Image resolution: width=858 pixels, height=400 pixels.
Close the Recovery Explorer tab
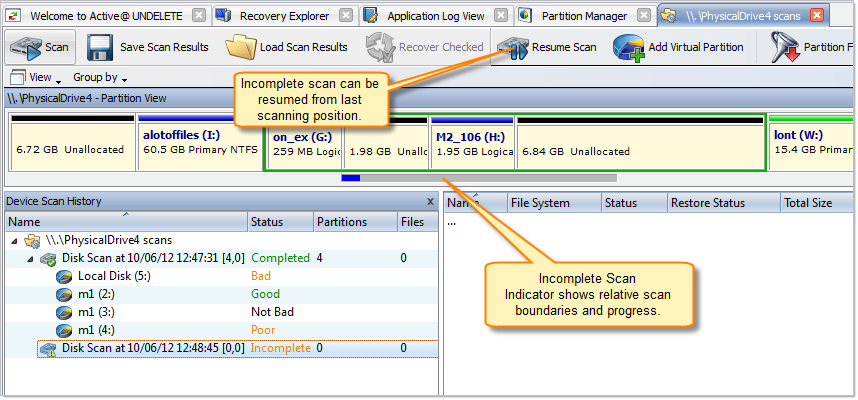point(346,16)
